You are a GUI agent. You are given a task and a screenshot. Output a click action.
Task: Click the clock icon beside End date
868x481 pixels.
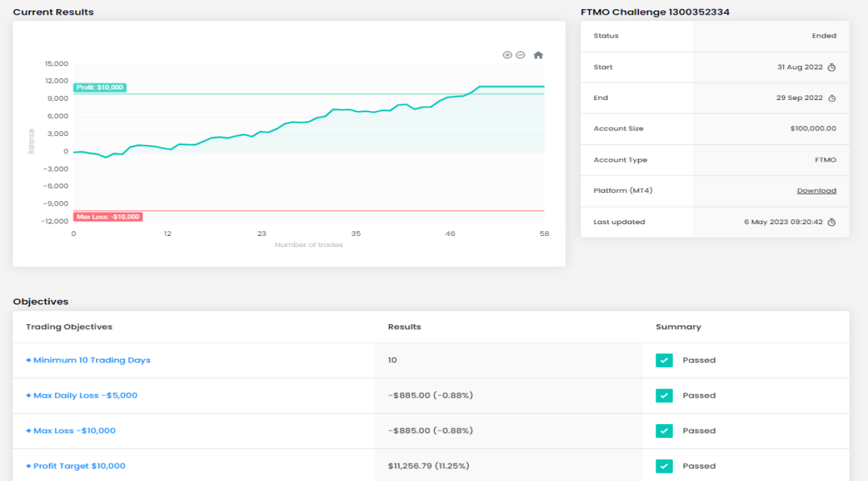point(832,99)
